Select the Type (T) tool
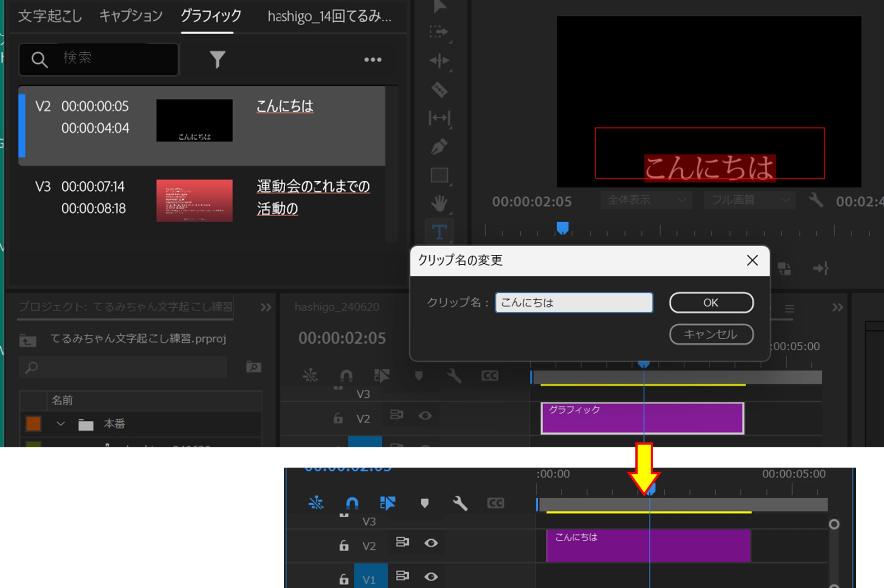The height and width of the screenshot is (588, 884). pos(439,232)
